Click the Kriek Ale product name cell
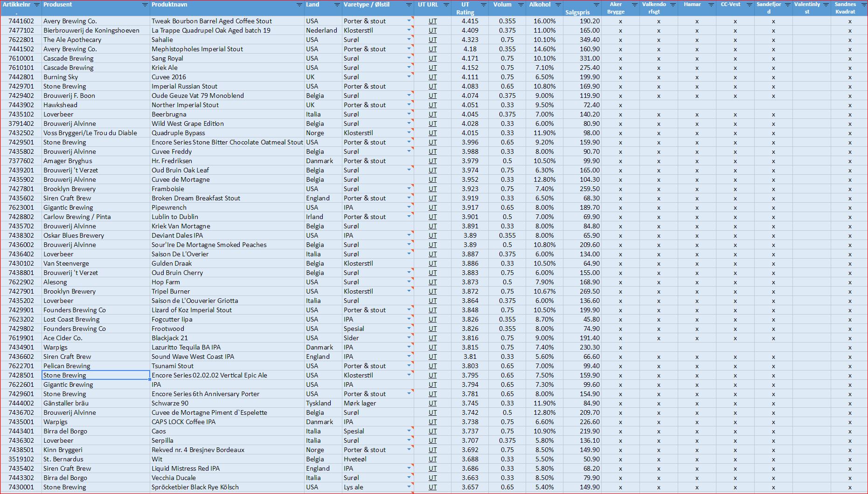 coord(227,68)
